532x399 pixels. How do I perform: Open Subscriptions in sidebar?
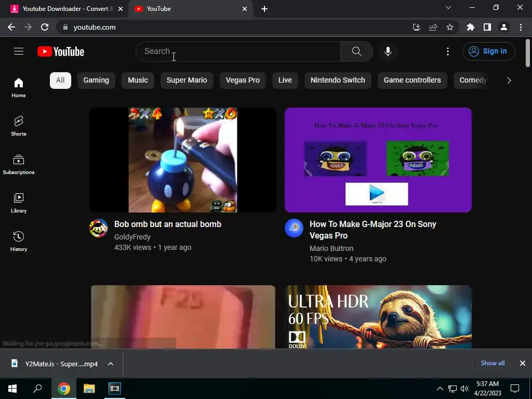(x=19, y=165)
